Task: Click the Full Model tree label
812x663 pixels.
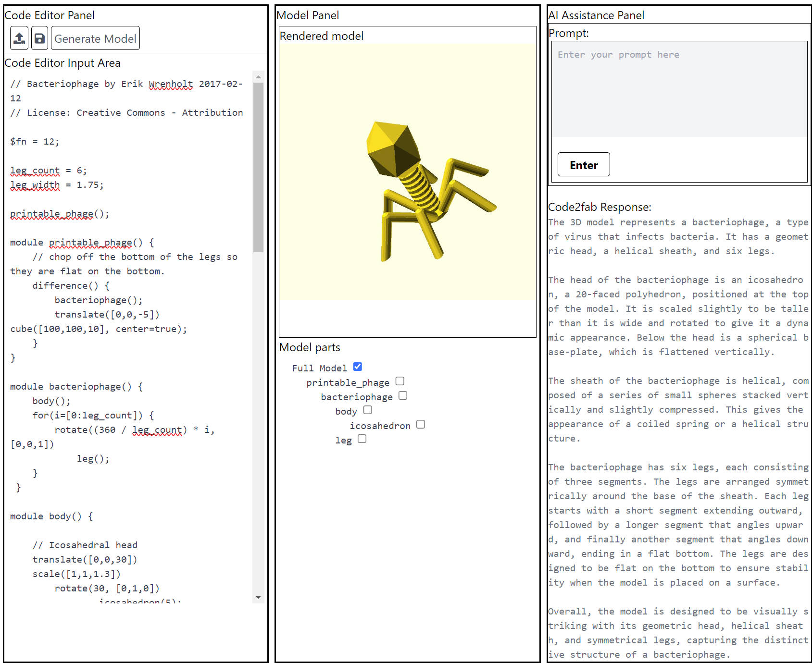Action: pos(319,368)
